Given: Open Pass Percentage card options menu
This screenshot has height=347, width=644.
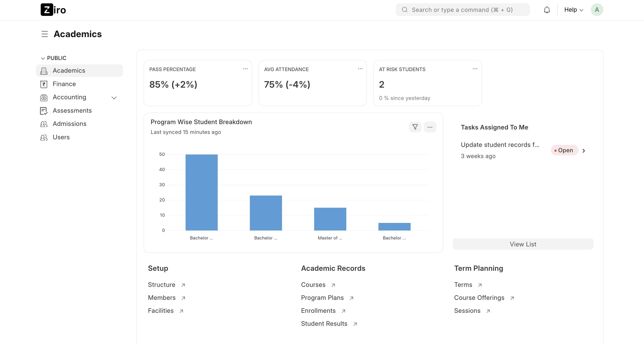Looking at the screenshot, I should point(245,69).
